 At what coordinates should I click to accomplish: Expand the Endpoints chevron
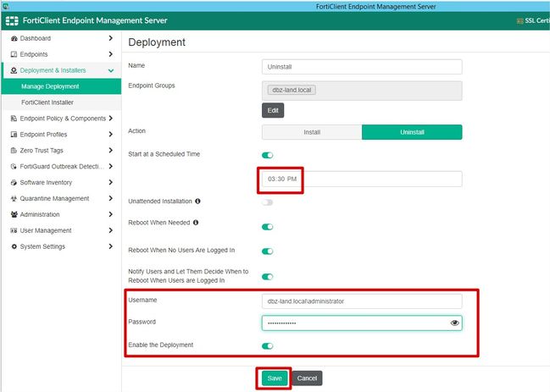point(111,54)
